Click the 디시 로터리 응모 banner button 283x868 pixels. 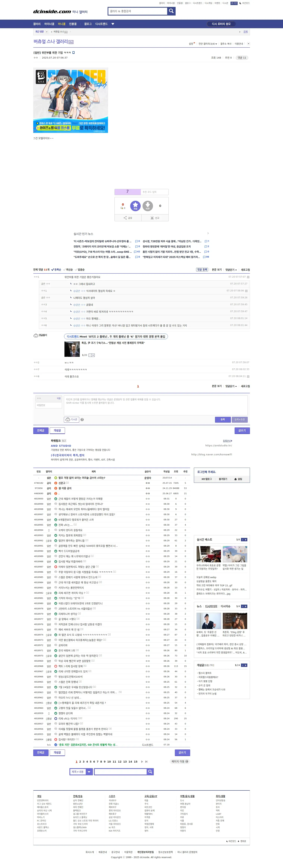coord(221,24)
